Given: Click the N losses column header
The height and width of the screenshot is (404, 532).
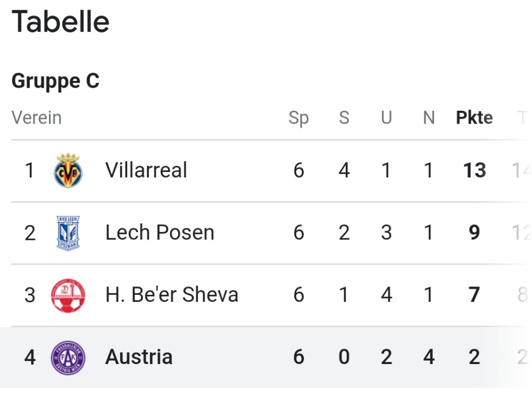Looking at the screenshot, I should click(x=429, y=118).
